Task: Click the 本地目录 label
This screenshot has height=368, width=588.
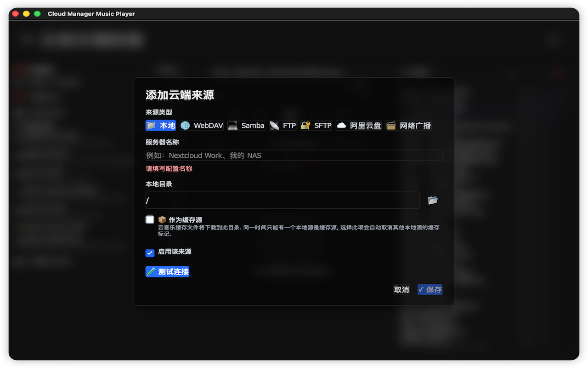Action: coord(159,184)
